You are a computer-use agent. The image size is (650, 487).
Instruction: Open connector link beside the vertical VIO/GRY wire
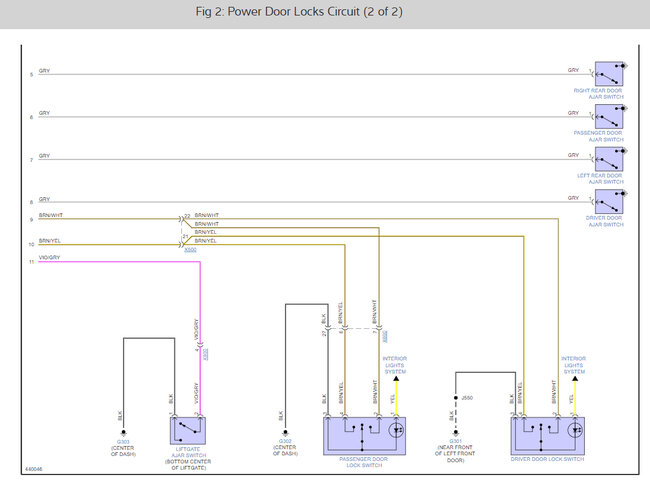[206, 354]
